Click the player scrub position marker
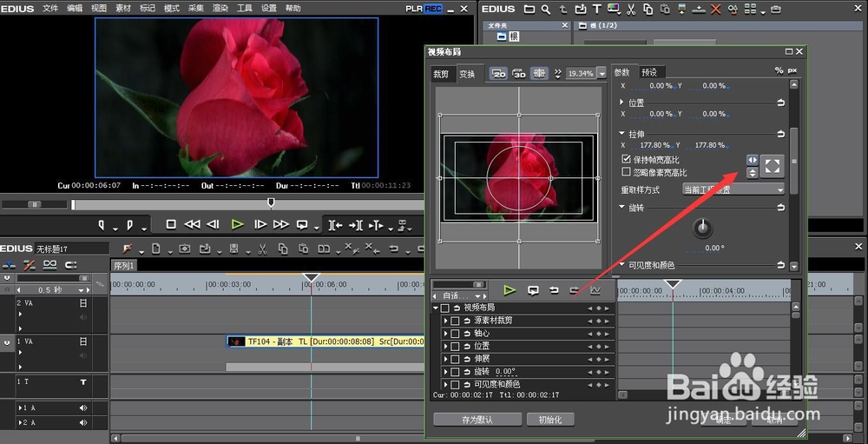The width and height of the screenshot is (868, 444). tap(271, 202)
